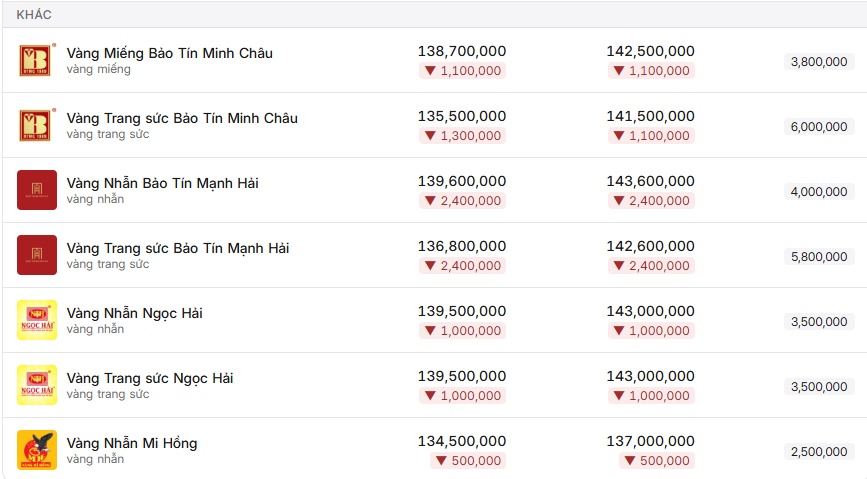Image resolution: width=867 pixels, height=479 pixels.
Task: Select Vàng Nhẫn Mi Hồng name
Action: [x=132, y=443]
